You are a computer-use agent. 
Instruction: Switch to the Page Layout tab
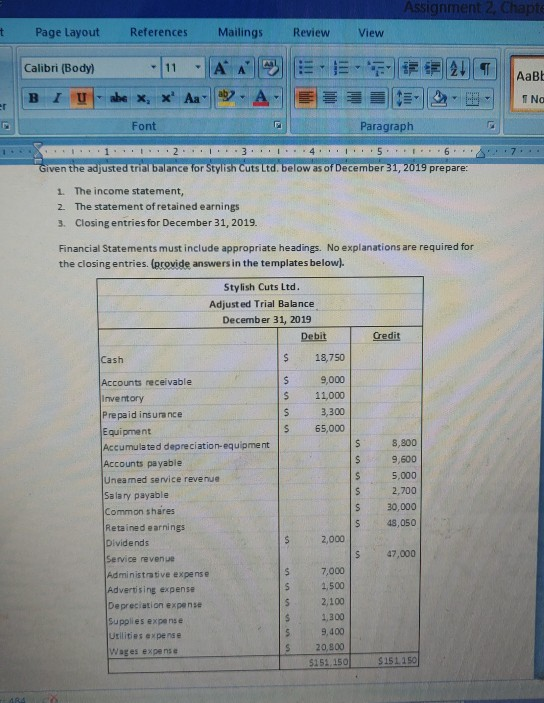pyautogui.click(x=67, y=32)
